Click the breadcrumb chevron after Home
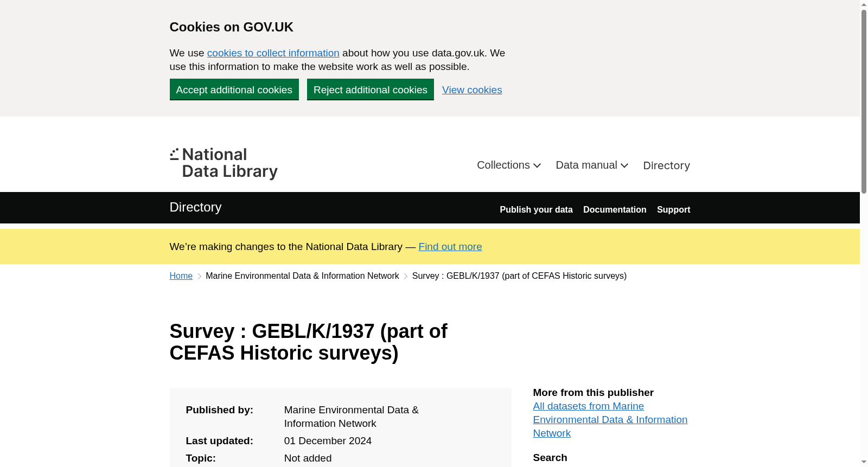 click(x=199, y=277)
